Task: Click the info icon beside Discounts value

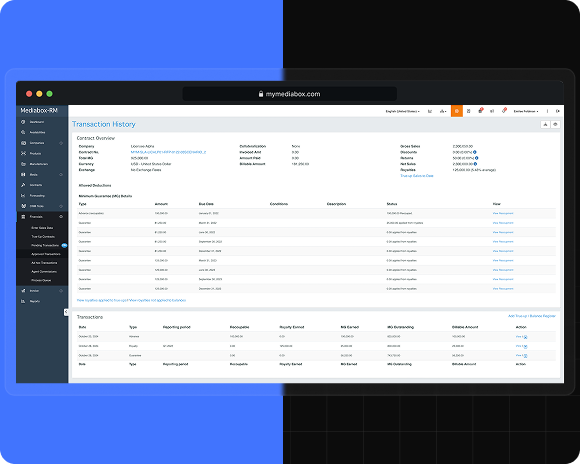Action: 475,152
